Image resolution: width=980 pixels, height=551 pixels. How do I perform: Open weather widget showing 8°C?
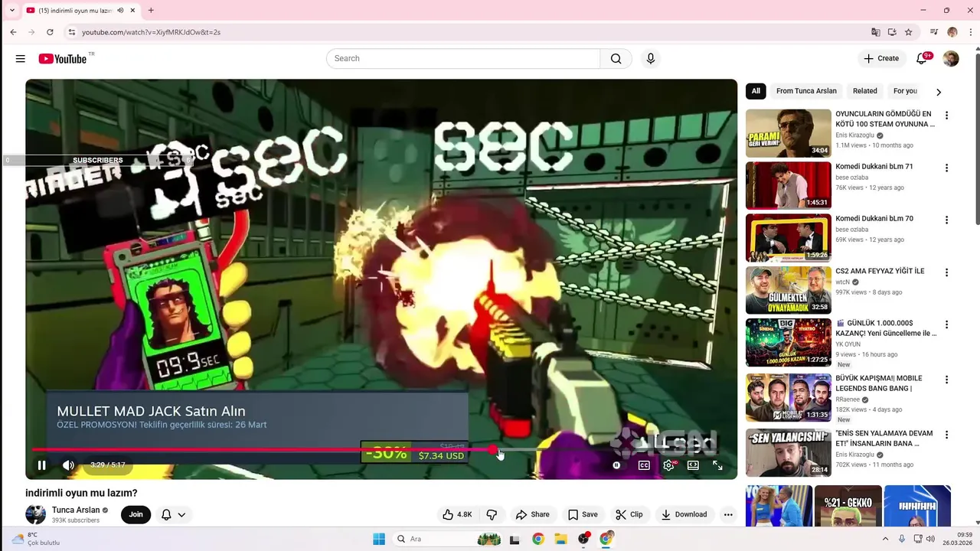coord(36,539)
